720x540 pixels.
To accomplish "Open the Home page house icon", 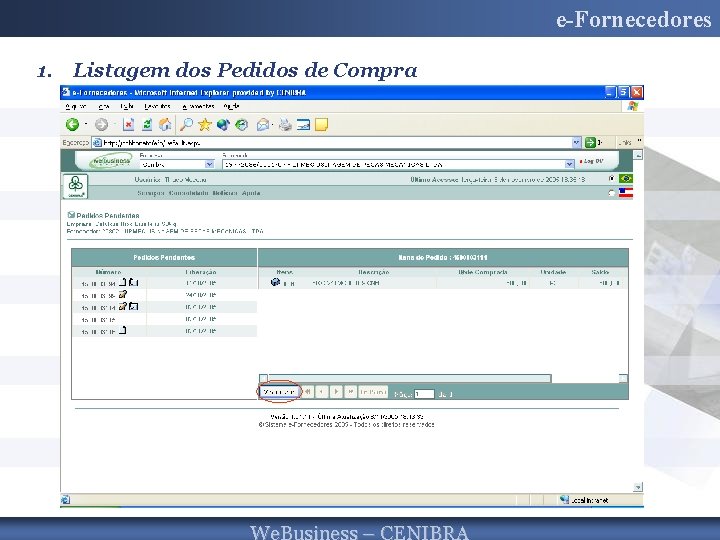I will point(165,124).
